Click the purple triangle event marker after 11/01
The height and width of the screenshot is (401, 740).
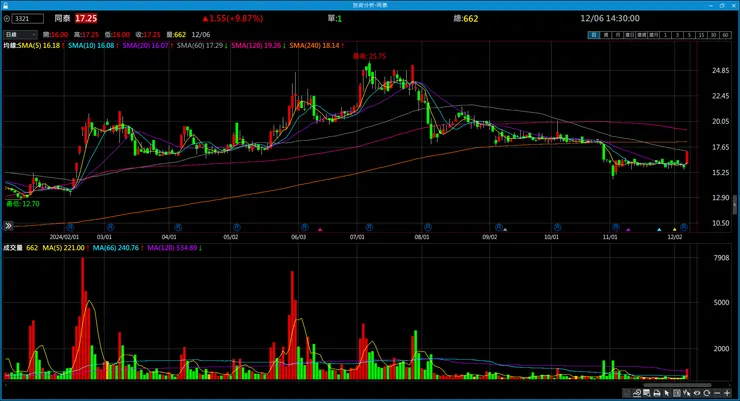pyautogui.click(x=628, y=229)
